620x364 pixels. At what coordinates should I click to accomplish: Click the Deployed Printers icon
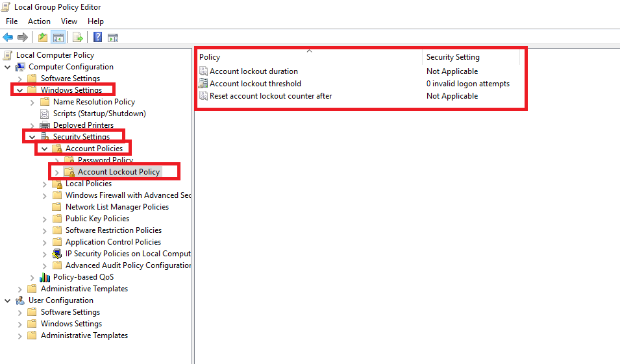point(45,125)
